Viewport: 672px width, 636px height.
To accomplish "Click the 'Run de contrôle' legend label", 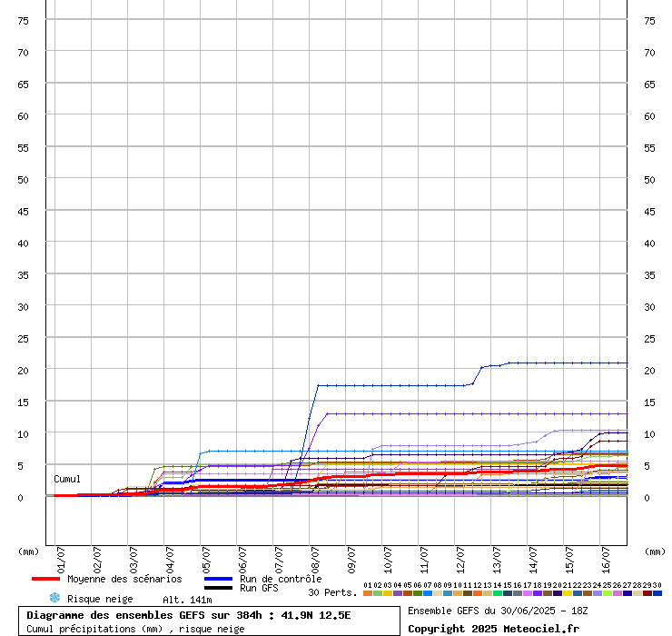I will pyautogui.click(x=281, y=579).
